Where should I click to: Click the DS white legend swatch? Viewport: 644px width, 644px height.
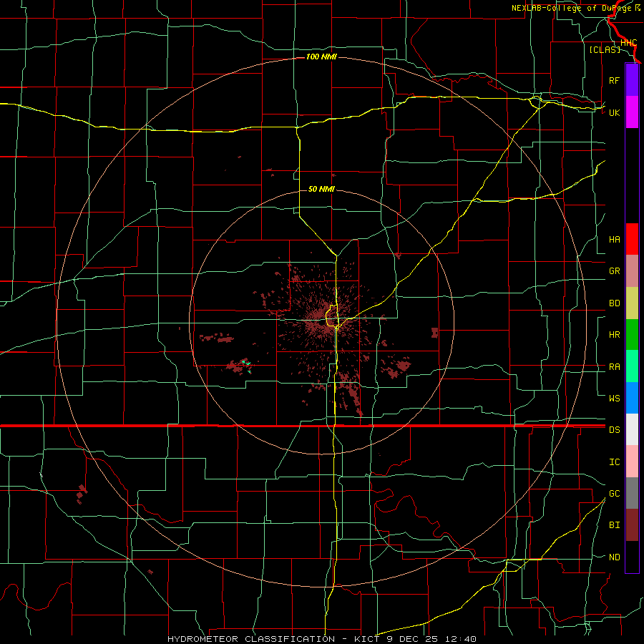coord(632,429)
